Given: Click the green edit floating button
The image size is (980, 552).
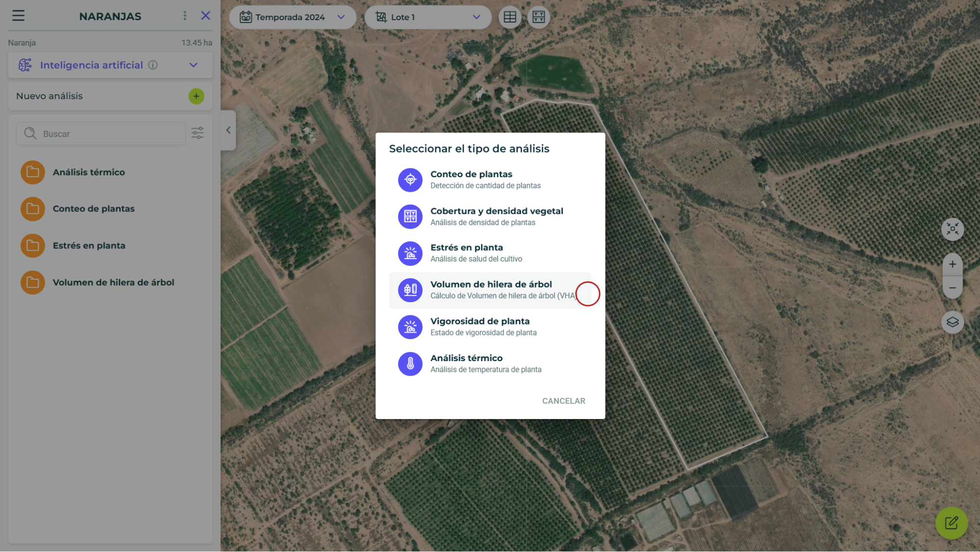Looking at the screenshot, I should pos(951,523).
